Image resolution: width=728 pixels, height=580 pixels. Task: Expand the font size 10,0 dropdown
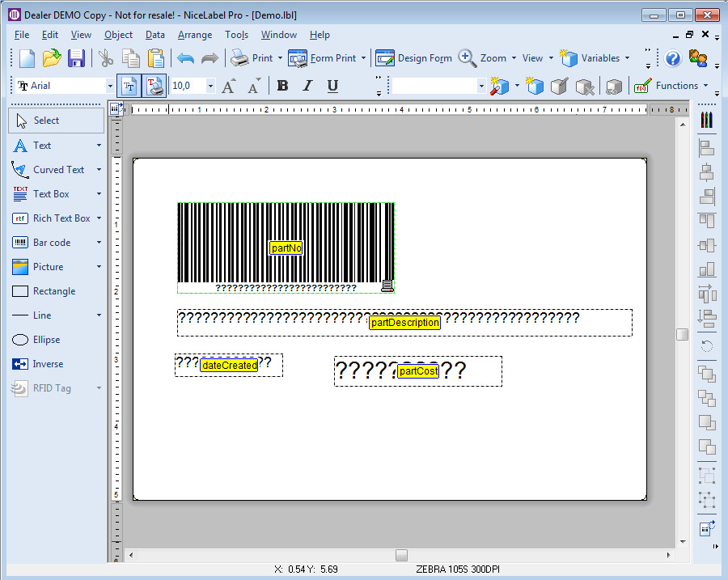tap(211, 86)
